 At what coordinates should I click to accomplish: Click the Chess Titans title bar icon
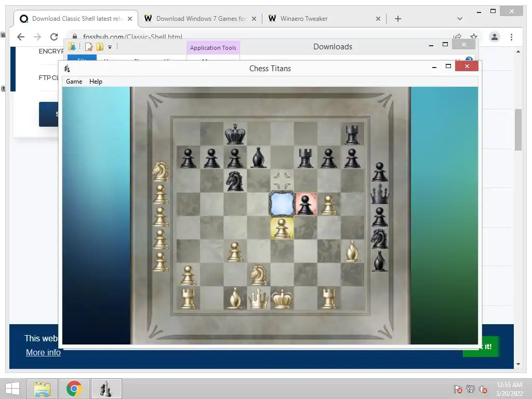67,69
